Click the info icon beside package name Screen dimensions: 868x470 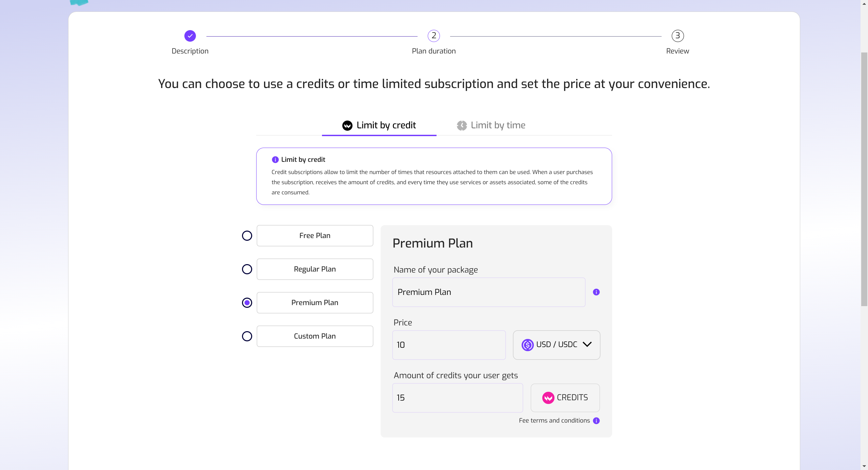(x=596, y=292)
